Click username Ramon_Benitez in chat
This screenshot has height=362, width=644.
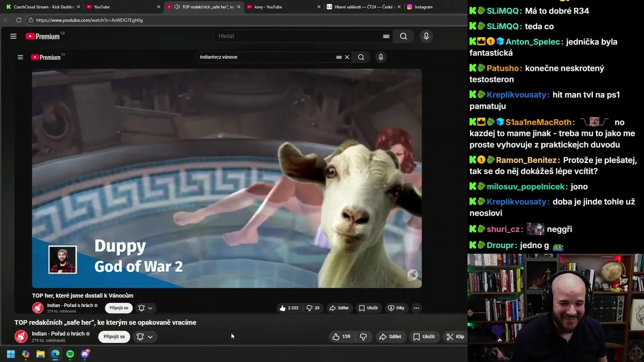point(526,160)
